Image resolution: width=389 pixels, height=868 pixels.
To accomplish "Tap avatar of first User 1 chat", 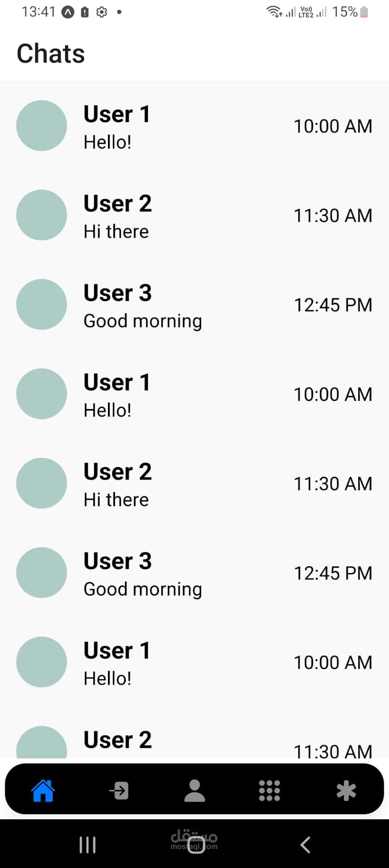I will [x=42, y=126].
